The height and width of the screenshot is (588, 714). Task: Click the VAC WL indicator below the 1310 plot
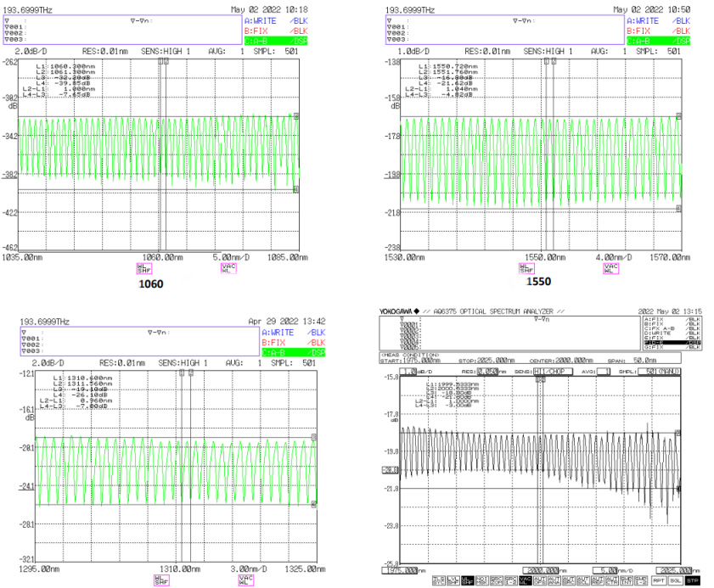pos(246,580)
